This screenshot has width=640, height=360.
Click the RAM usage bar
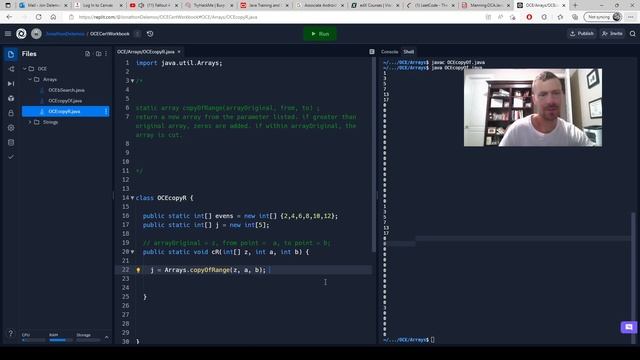[60, 340]
